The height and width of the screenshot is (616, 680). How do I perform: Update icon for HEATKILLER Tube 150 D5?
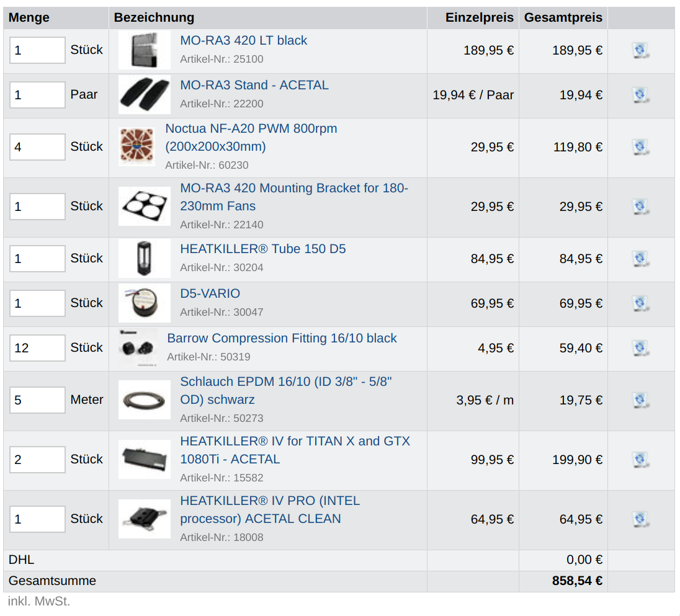click(x=640, y=259)
